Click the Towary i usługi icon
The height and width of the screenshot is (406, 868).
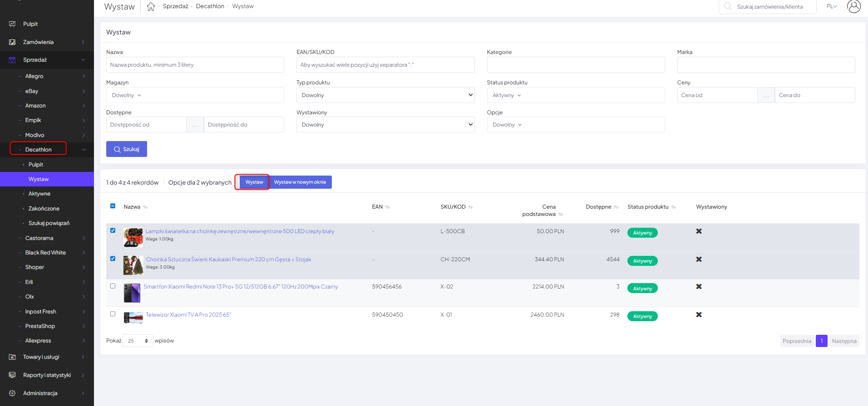pos(12,357)
